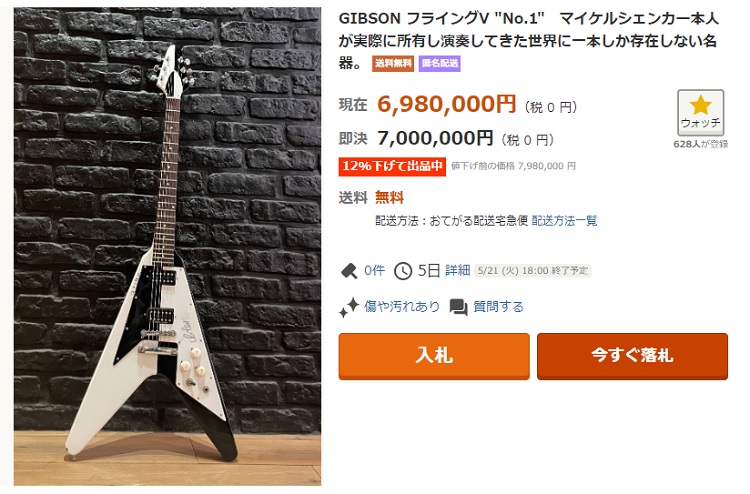Click the speech bubble question icon
This screenshot has height=494, width=750.
click(458, 307)
